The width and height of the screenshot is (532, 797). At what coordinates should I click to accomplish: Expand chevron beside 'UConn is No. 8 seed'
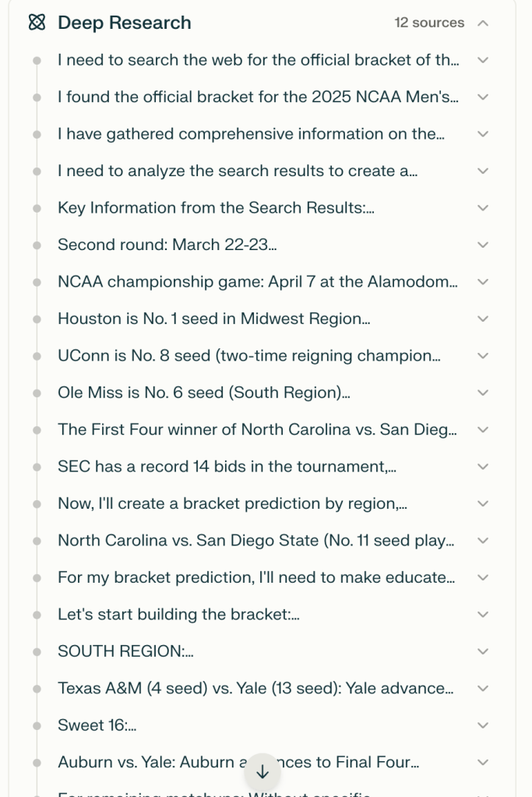[x=483, y=356]
